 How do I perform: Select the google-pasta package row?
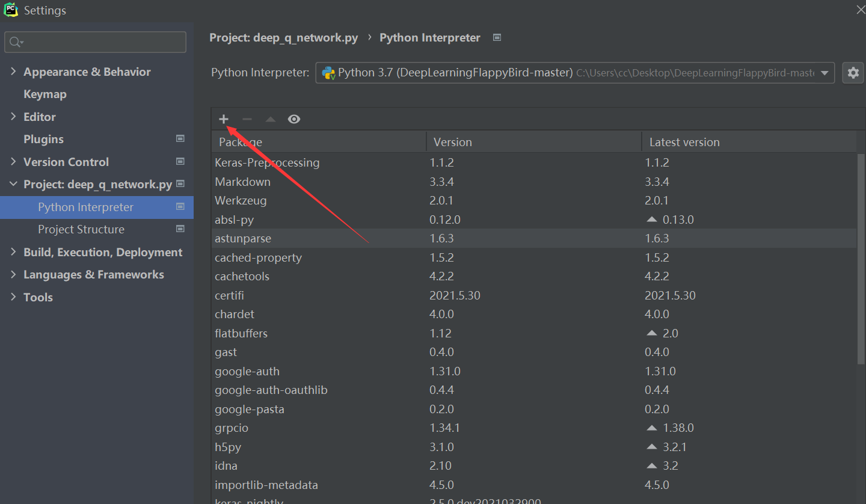[534, 409]
